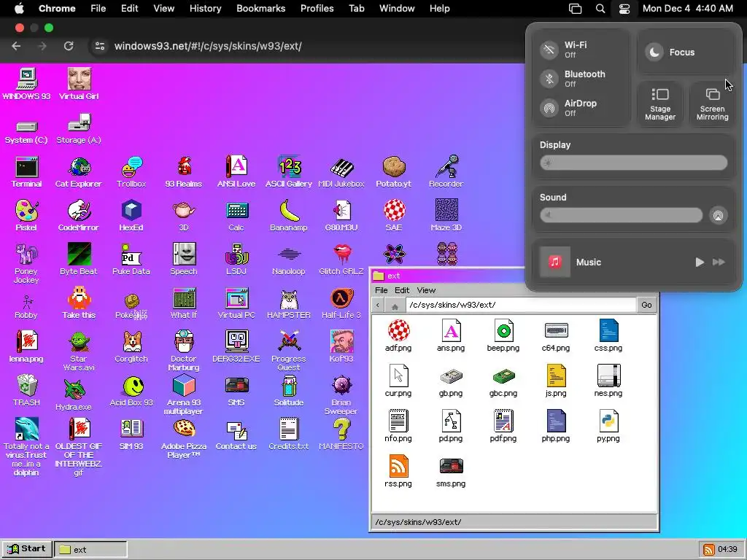Open Byte Beat icon

(x=79, y=260)
